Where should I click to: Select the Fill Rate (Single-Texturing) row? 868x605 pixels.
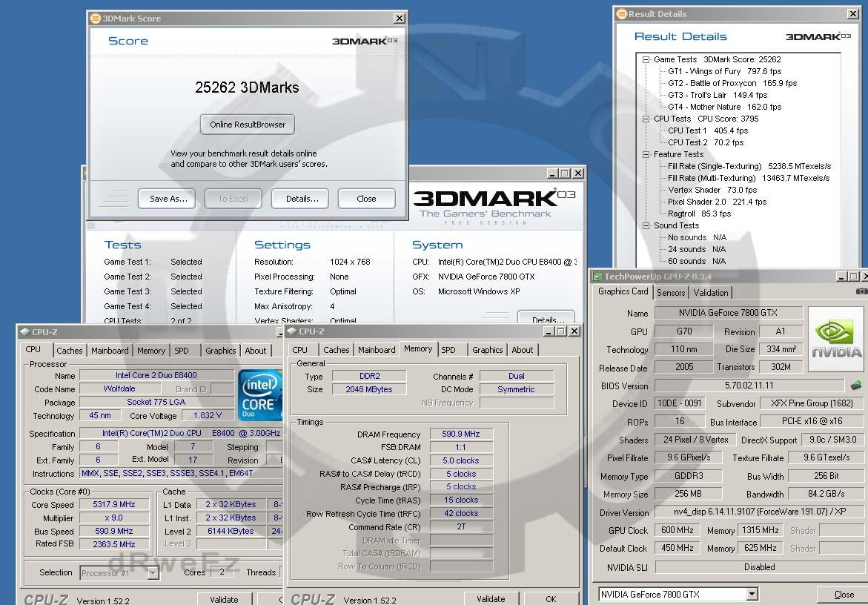point(749,166)
